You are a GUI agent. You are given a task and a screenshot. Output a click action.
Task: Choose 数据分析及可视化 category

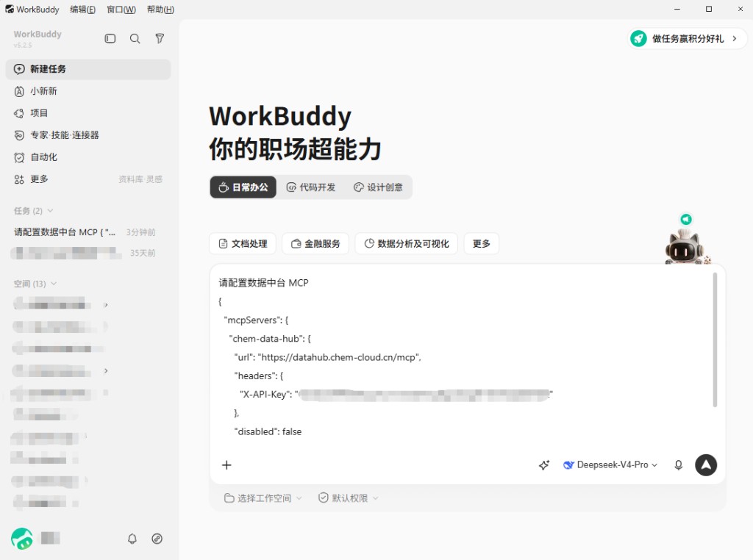point(406,244)
